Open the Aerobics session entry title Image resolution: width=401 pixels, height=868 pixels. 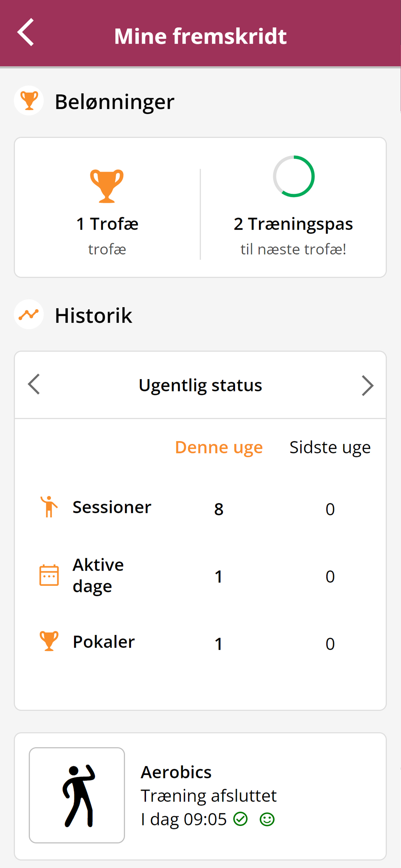(176, 772)
